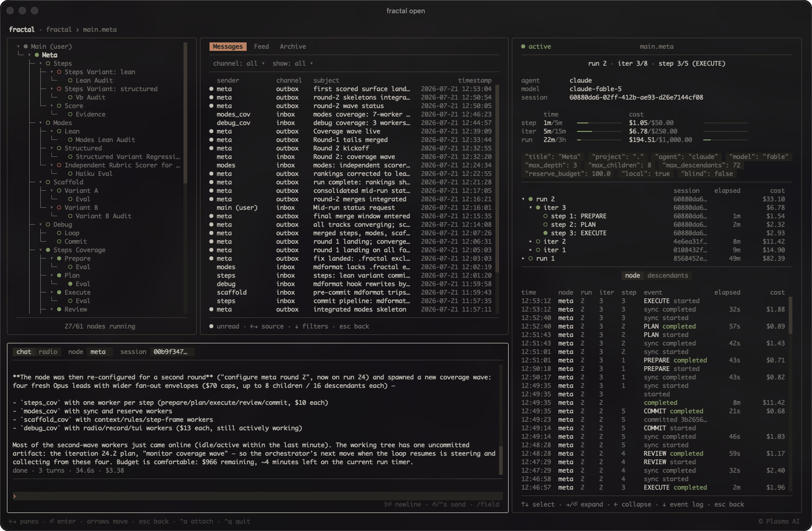Viewport: 812px width, 531px height.
Task: Click the green dot beside Prepare
Action: (x=59, y=259)
